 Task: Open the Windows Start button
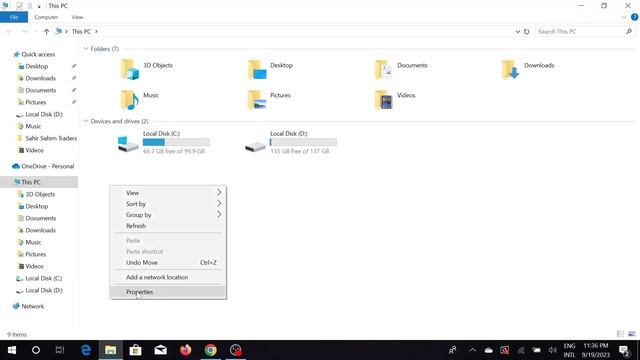(x=12, y=350)
